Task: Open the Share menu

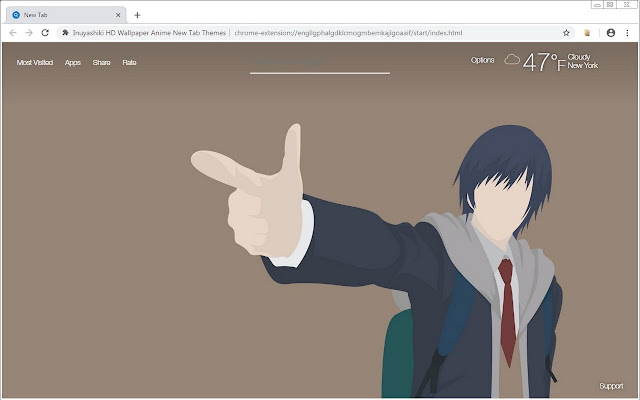Action: [102, 62]
